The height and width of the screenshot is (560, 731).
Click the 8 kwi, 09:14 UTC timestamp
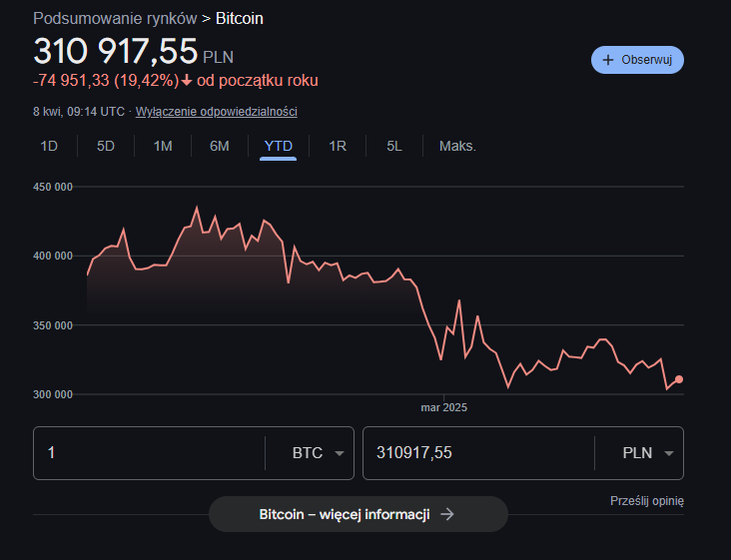79,112
